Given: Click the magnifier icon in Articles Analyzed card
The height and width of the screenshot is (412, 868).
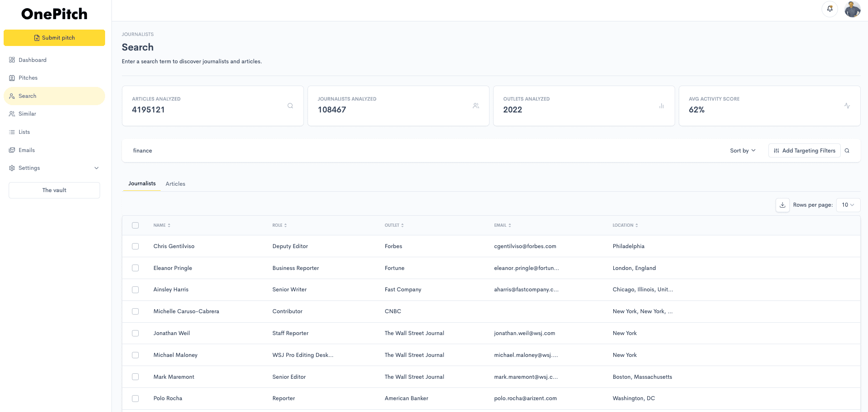Looking at the screenshot, I should [x=290, y=106].
